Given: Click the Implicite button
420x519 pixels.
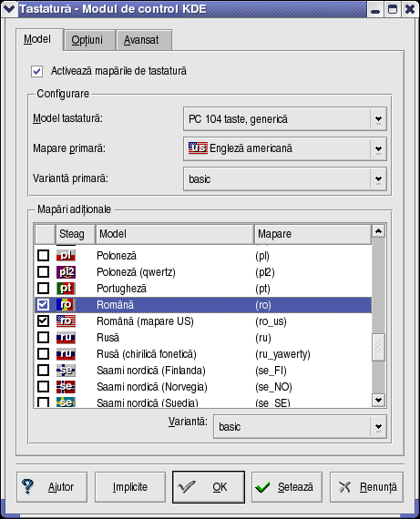Looking at the screenshot, I should click(x=130, y=487).
